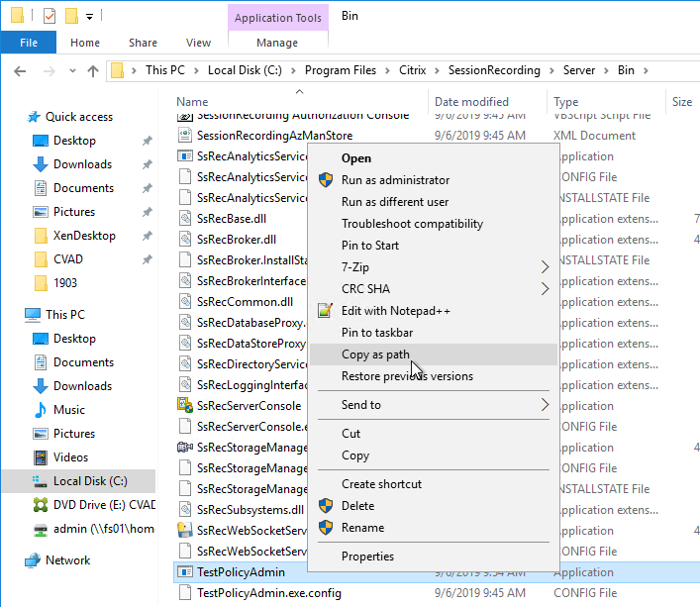Select the SsRecWebSocketServer application icon
This screenshot has height=607, width=700.
pyautogui.click(x=185, y=530)
